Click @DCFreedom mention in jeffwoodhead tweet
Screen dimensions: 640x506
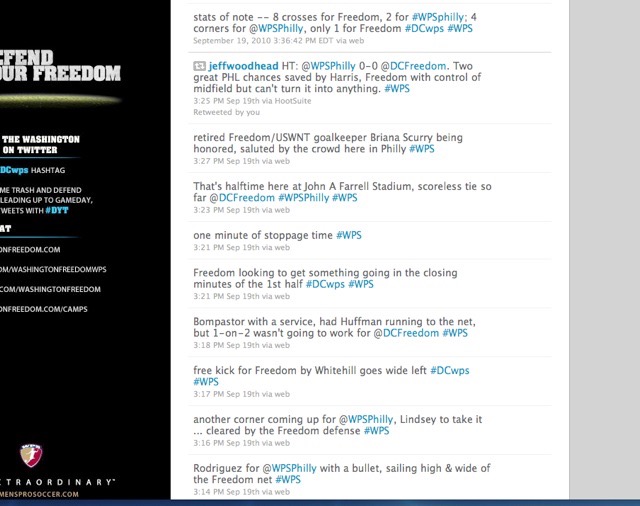point(413,66)
